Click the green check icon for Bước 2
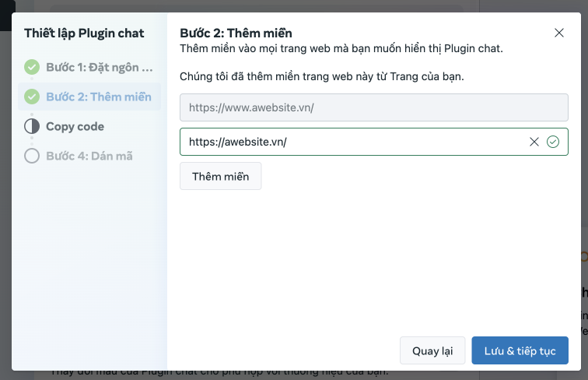Viewport: 588px width, 380px height. [x=32, y=97]
